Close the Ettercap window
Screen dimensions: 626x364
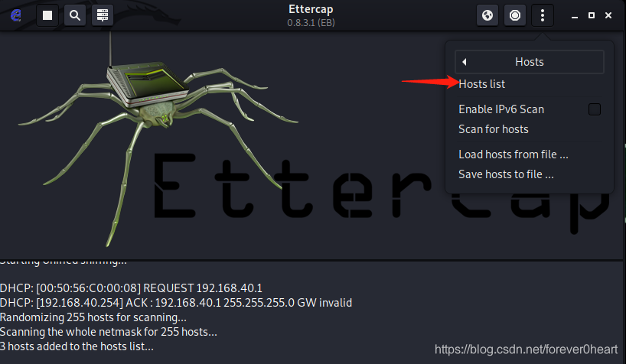tap(608, 15)
